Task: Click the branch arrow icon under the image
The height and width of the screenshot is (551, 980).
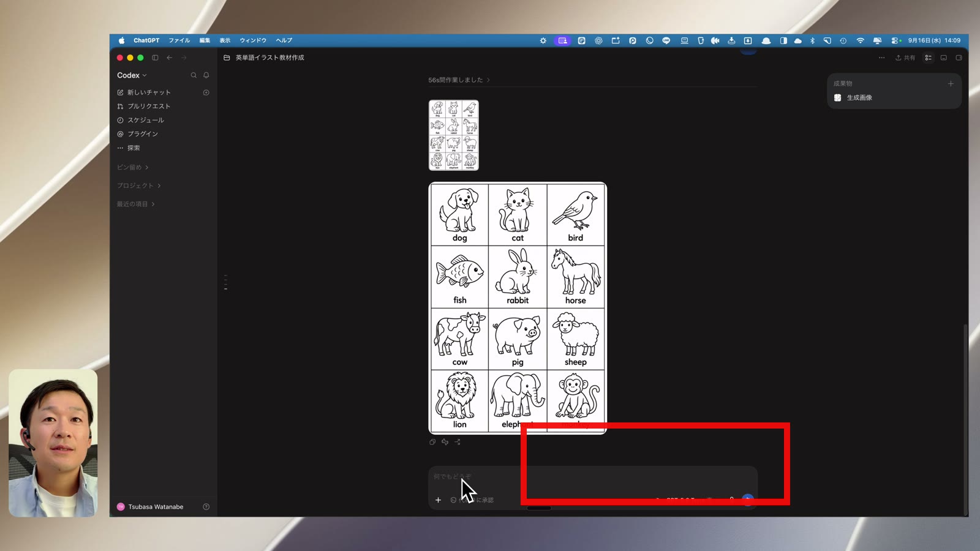Action: coord(458,442)
